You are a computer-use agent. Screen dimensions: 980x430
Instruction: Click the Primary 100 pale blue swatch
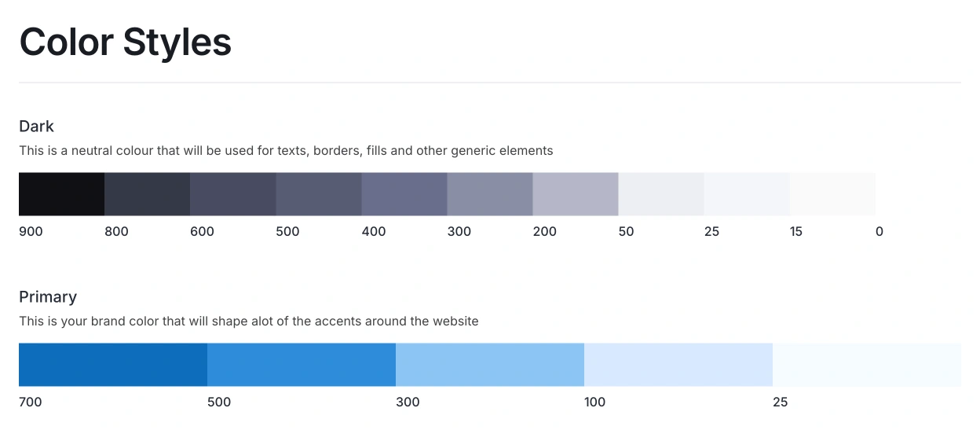tap(678, 365)
